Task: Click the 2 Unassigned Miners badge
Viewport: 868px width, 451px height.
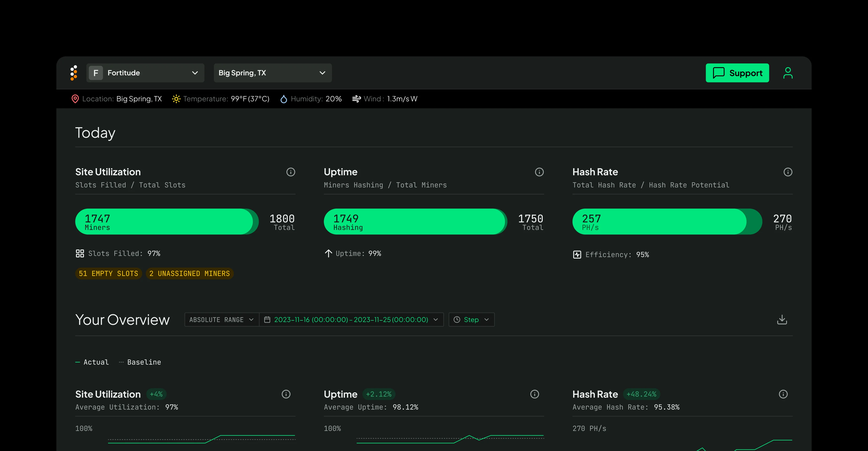Action: pos(189,273)
